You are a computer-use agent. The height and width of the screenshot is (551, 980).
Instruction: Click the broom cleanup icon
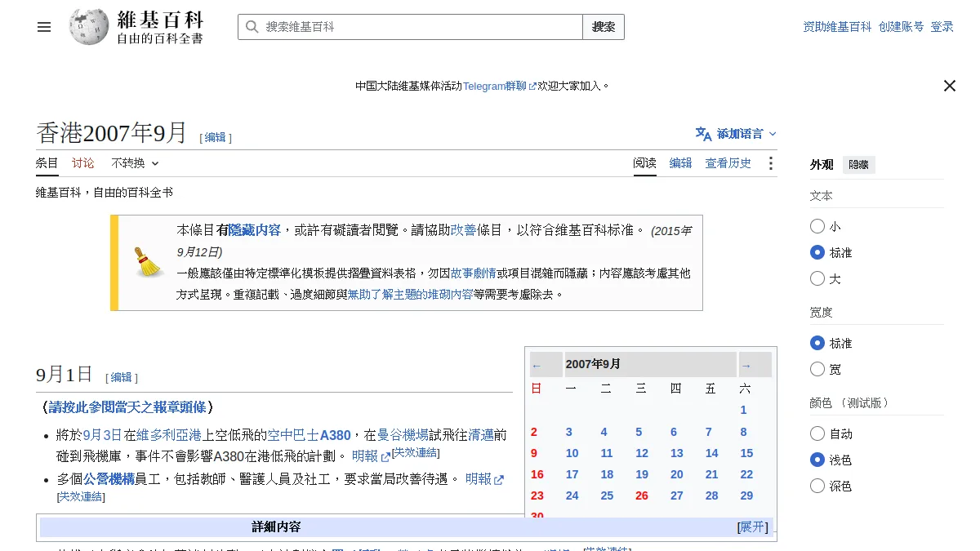click(149, 262)
